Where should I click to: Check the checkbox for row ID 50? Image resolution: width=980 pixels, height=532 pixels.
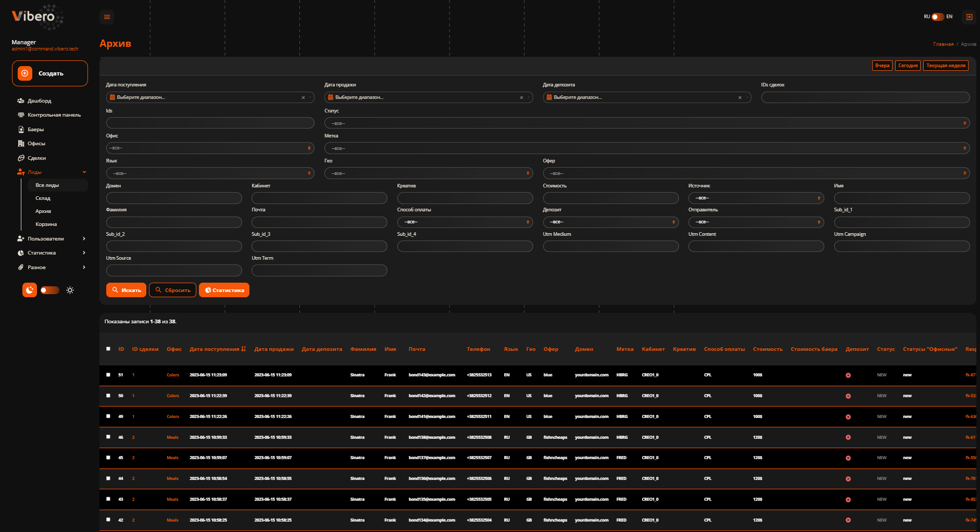coord(108,396)
